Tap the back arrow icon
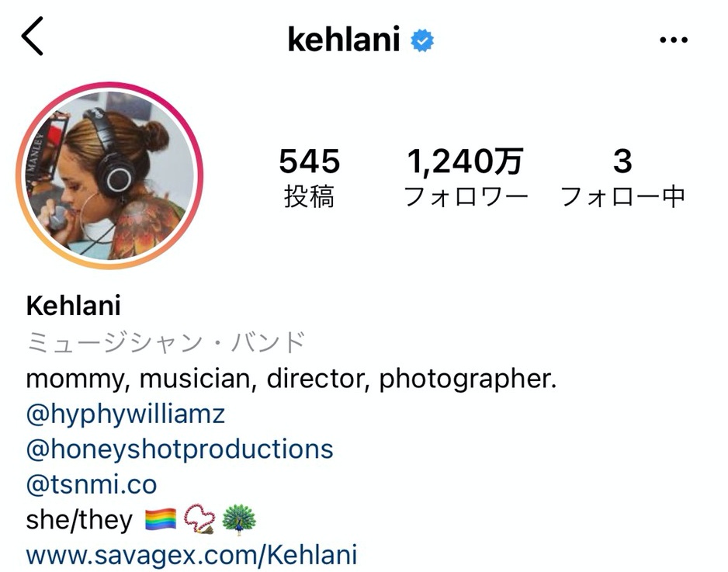Viewport: 728px width, 572px height. point(32,36)
